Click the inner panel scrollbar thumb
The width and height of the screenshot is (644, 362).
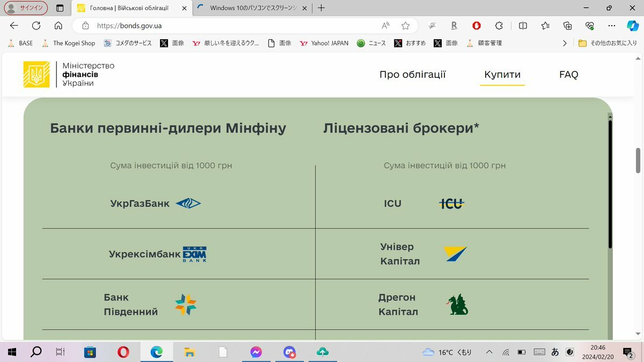pos(610,184)
